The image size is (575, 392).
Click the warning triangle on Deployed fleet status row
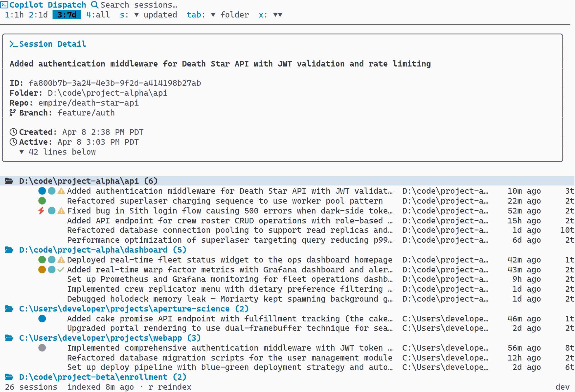click(61, 260)
